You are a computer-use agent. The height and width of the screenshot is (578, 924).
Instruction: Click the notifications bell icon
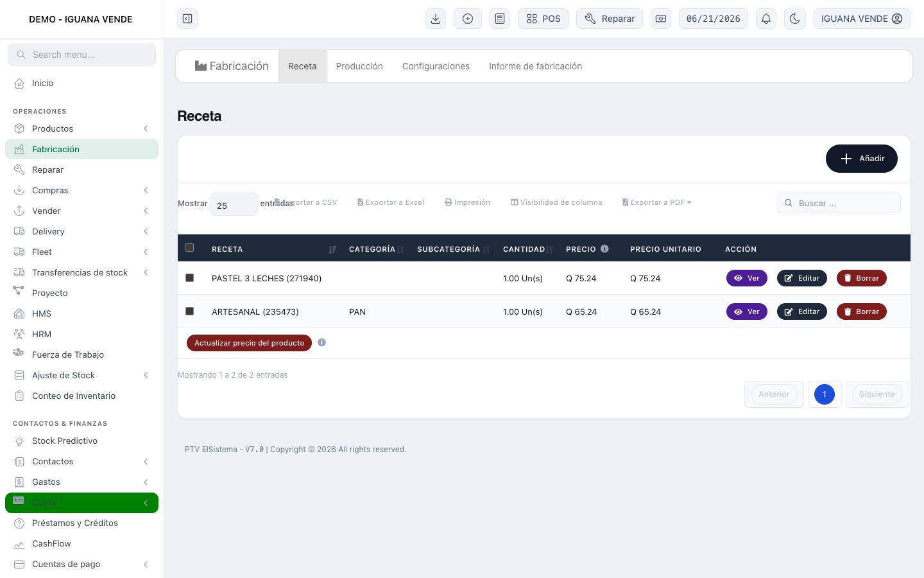click(766, 19)
